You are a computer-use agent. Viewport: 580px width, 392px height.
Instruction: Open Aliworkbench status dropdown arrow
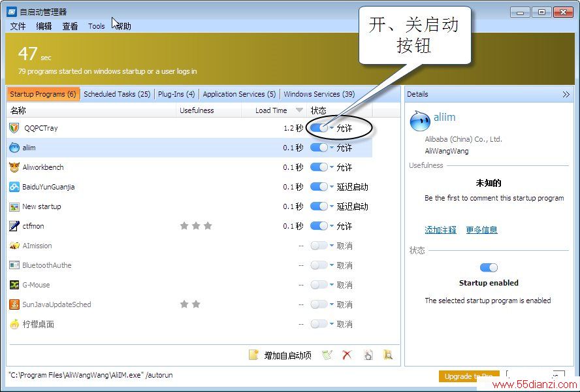click(332, 167)
